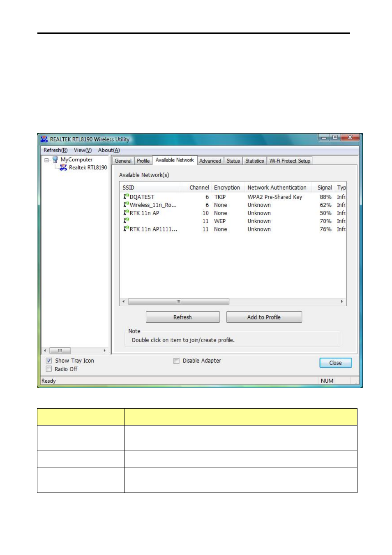This screenshot has width=392, height=555.
Task: Click the TKIP encryption cell
Action: (220, 197)
